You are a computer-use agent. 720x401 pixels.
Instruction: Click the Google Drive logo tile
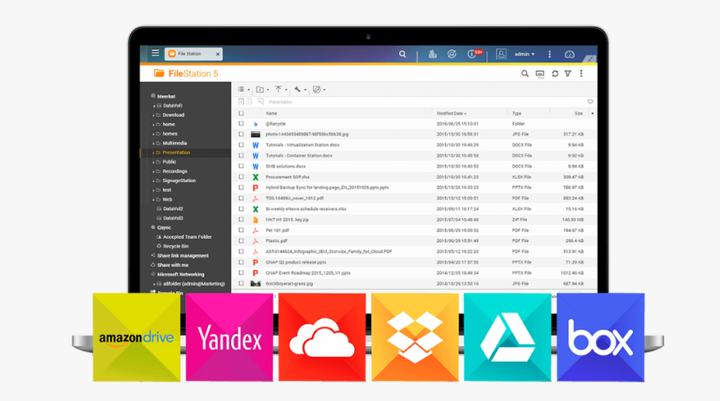point(507,338)
